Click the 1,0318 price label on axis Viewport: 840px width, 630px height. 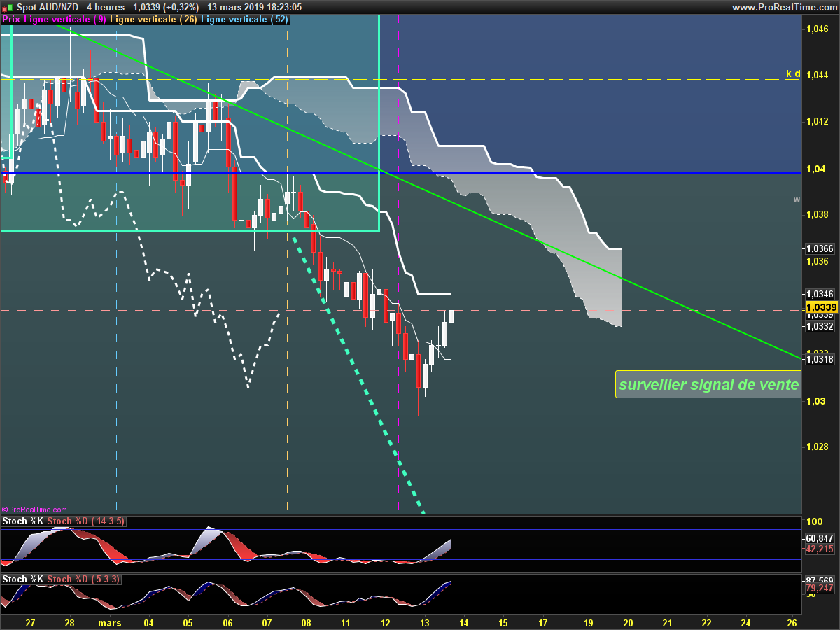820,359
